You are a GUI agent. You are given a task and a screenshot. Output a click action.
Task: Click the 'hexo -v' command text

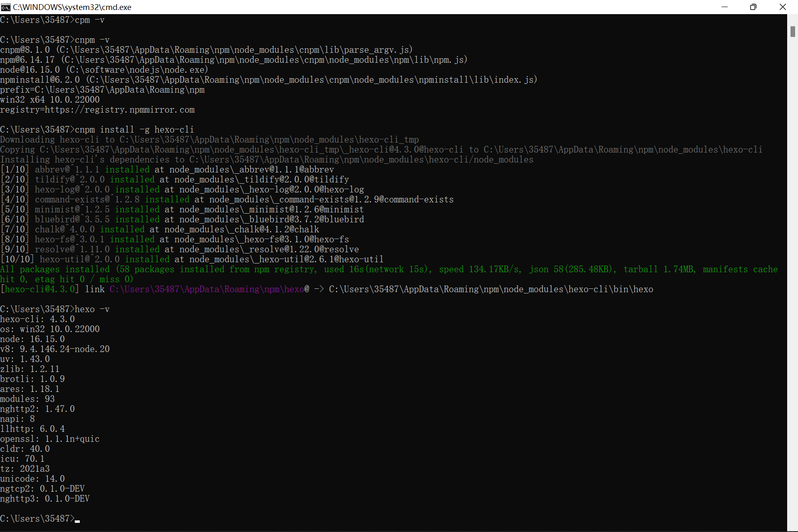pyautogui.click(x=92, y=309)
